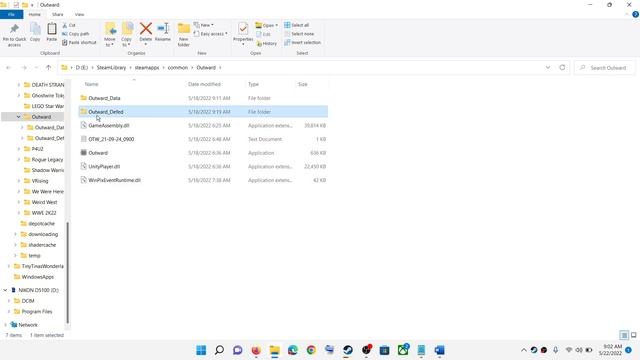
Task: Show hidden tray icons chevron
Action: [x=524, y=350]
